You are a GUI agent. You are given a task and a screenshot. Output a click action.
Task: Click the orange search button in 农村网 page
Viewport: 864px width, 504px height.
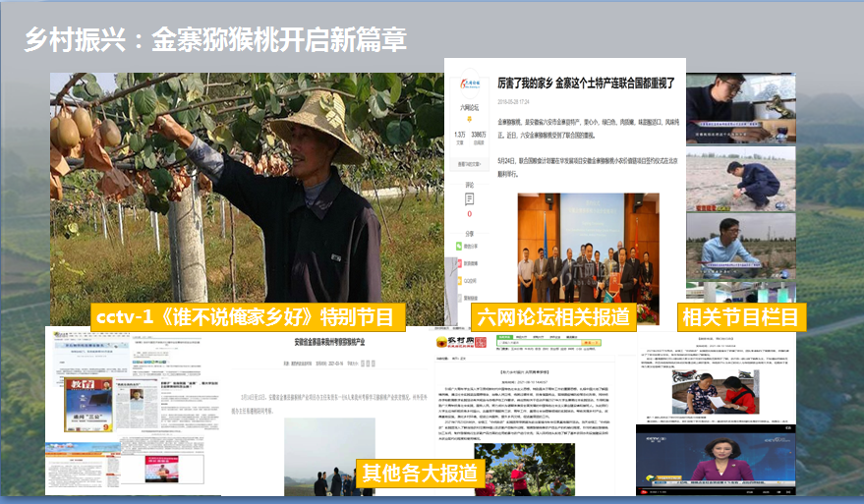(591, 343)
